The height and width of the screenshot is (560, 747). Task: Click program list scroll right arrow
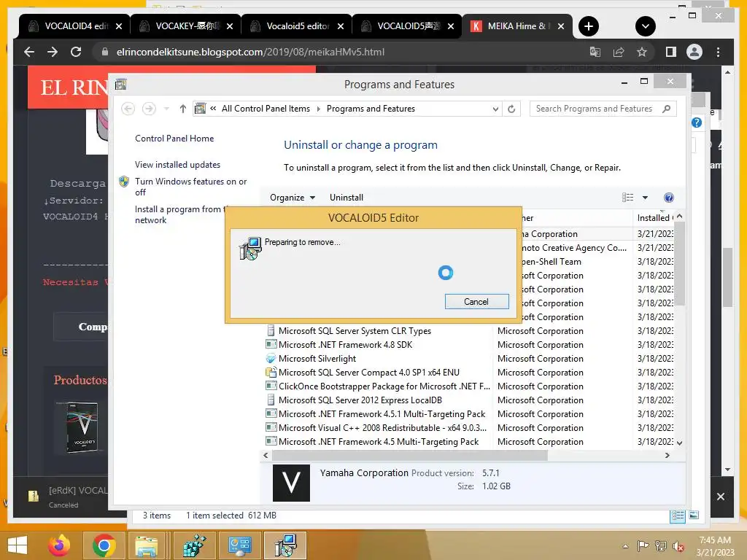[667, 455]
